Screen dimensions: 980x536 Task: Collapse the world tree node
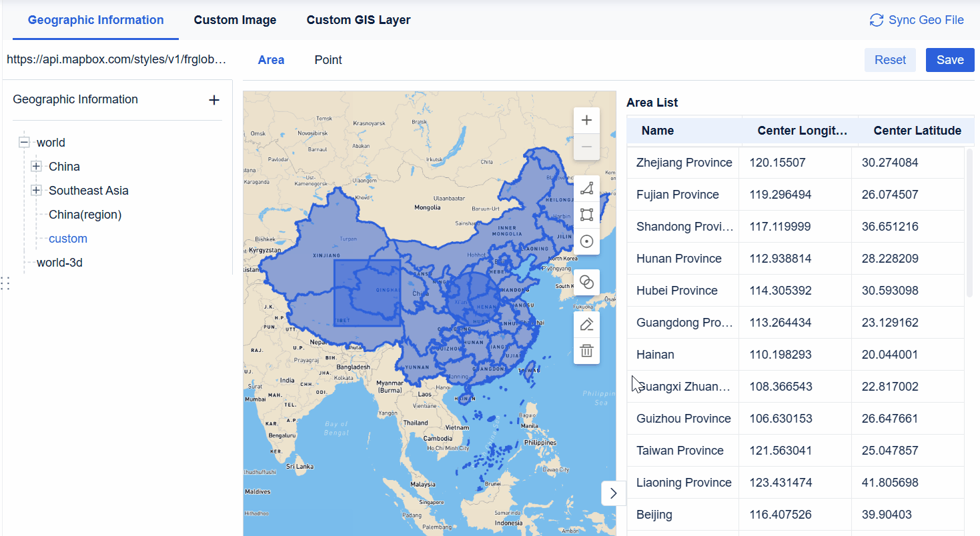pyautogui.click(x=23, y=142)
